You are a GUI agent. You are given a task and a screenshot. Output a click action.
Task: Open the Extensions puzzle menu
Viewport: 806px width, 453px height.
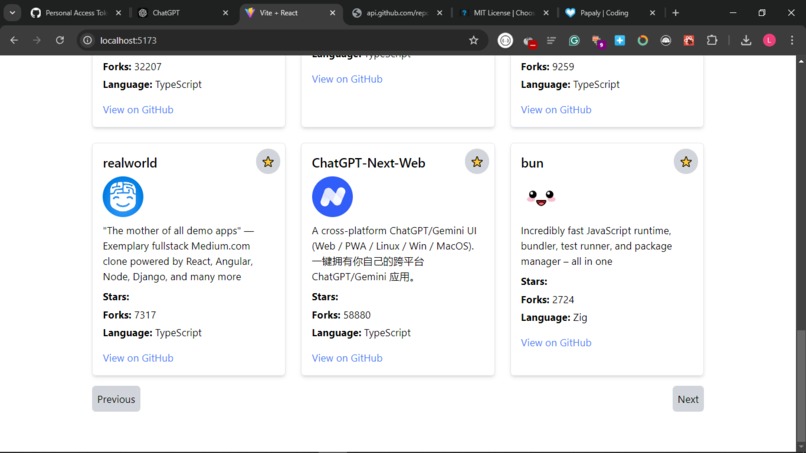(x=712, y=40)
